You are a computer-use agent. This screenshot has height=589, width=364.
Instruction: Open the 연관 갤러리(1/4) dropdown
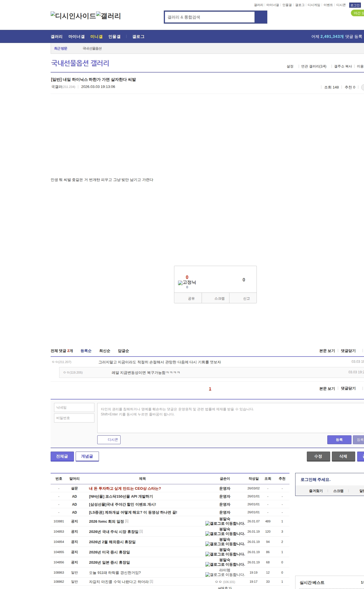(314, 66)
